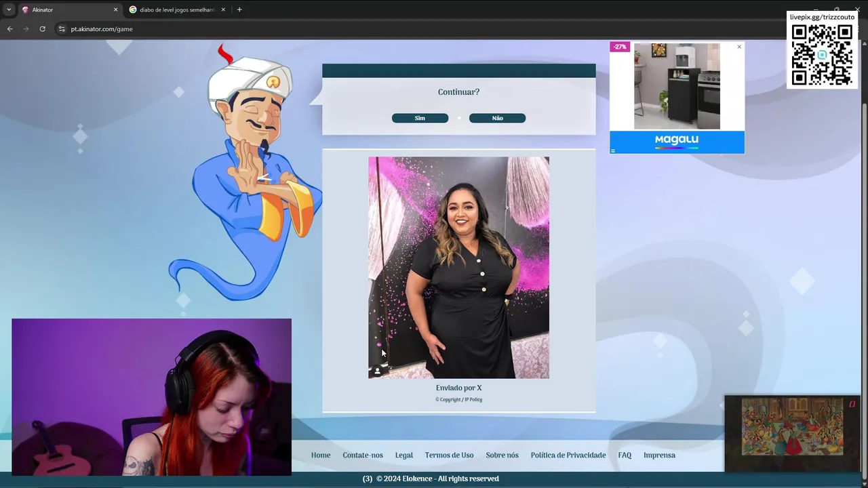
Task: Click the 'Continuar?' question text
Action: pos(458,92)
